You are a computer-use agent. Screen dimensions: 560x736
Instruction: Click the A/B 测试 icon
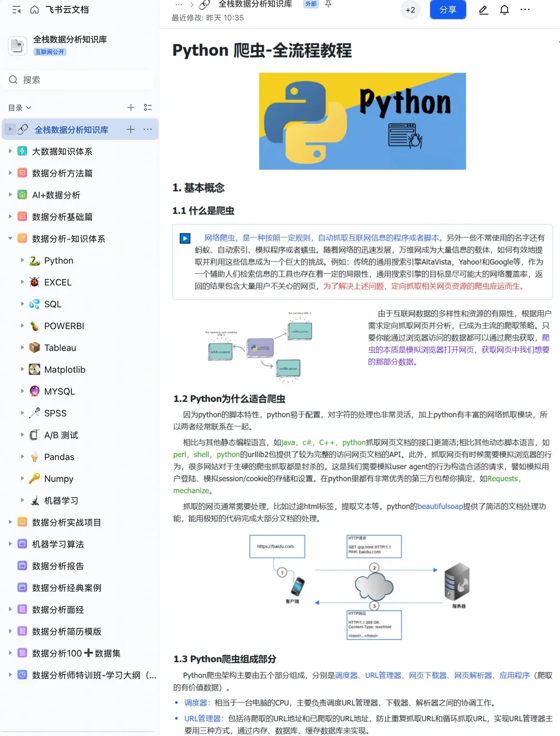pyautogui.click(x=35, y=435)
